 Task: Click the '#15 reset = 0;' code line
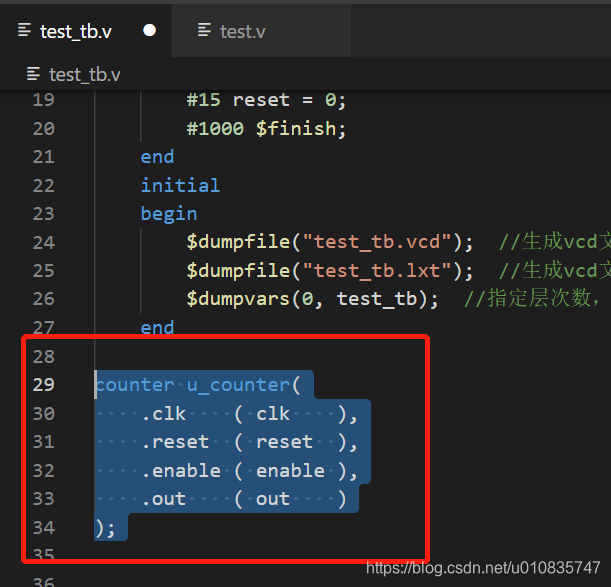(266, 100)
